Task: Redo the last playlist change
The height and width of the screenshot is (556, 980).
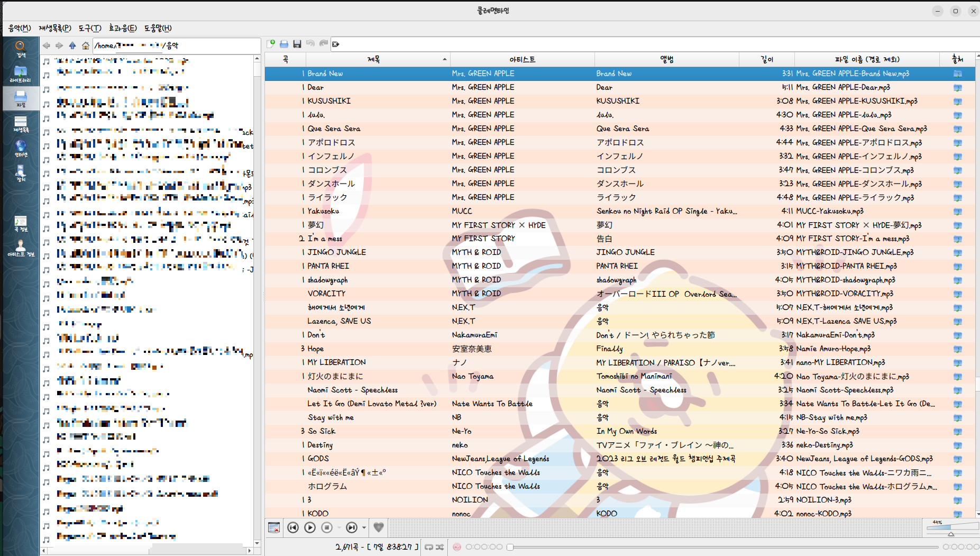Action: [x=324, y=44]
